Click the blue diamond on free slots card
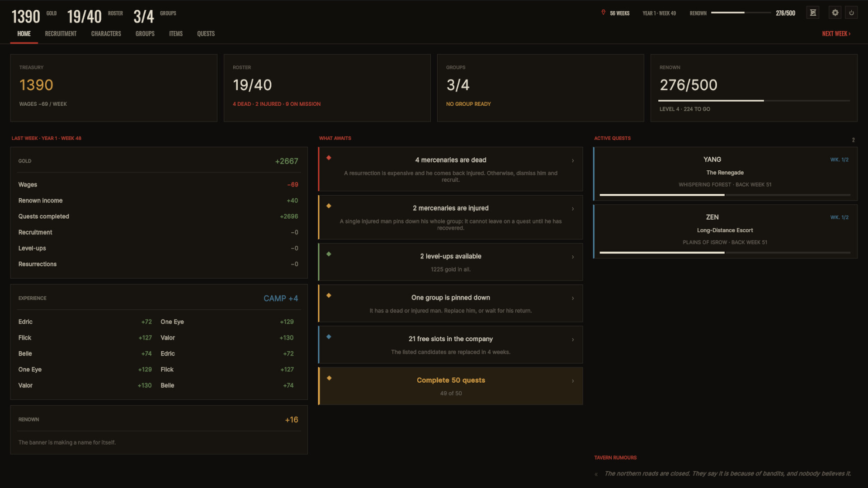 329,337
